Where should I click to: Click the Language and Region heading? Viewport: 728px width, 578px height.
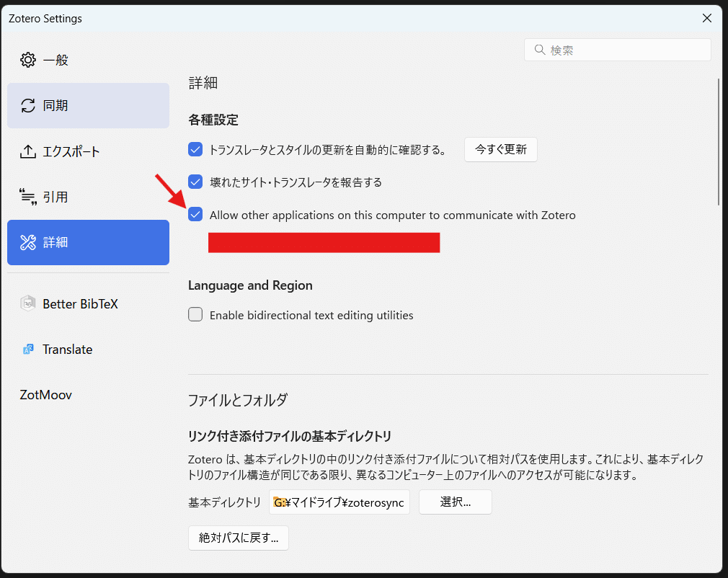[x=250, y=285]
